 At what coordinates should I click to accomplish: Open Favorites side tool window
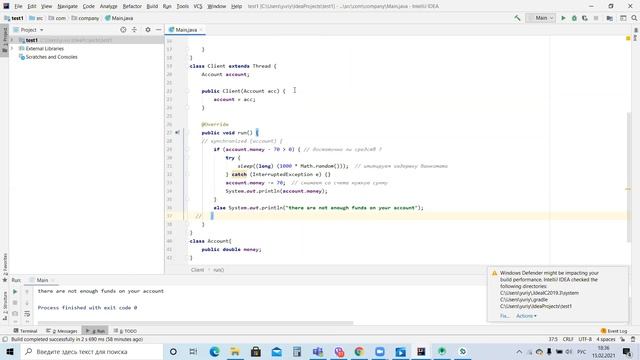4,267
